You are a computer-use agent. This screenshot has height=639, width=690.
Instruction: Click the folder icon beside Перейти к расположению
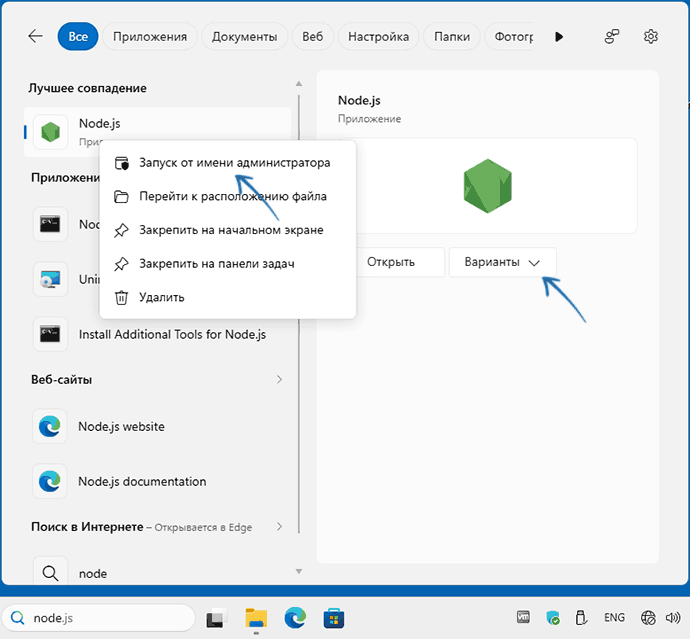(121, 196)
